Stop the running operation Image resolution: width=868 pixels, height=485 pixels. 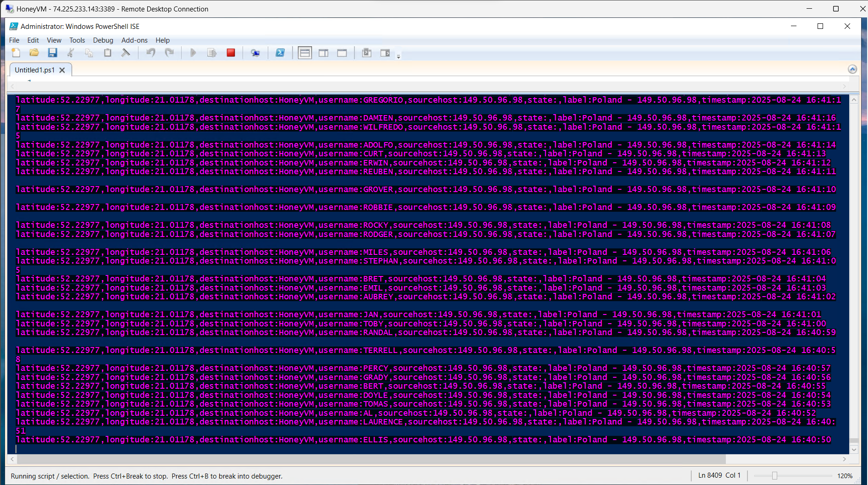[231, 53]
